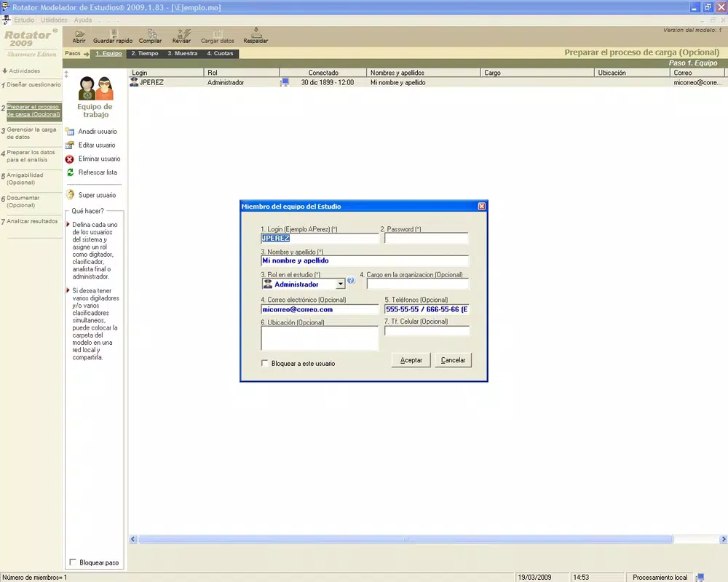Click '30 dic 1899 · 12:00' cell

point(328,83)
